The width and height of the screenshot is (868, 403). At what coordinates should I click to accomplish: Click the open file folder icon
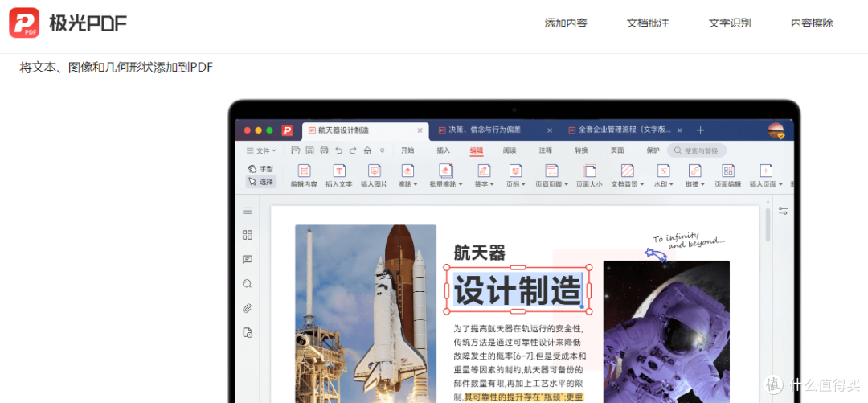296,150
